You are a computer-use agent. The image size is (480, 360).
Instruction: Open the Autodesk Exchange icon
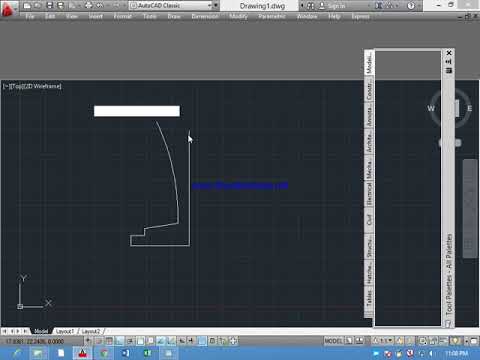(379, 6)
